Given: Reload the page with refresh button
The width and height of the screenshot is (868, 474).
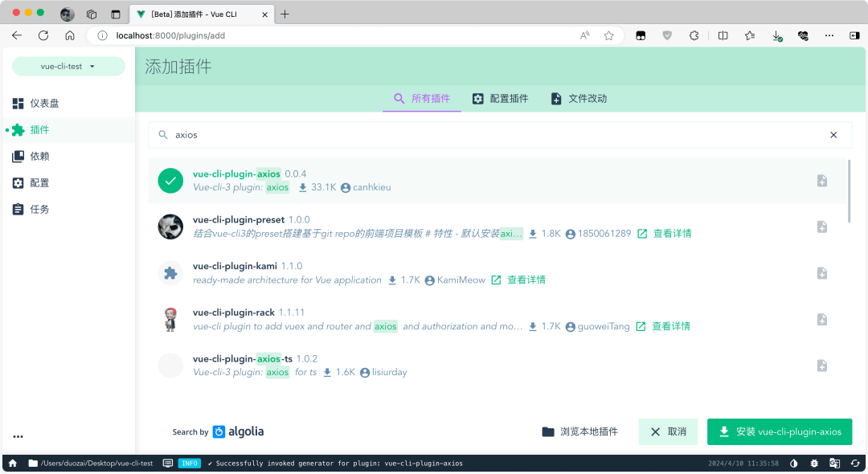Looking at the screenshot, I should click(43, 35).
